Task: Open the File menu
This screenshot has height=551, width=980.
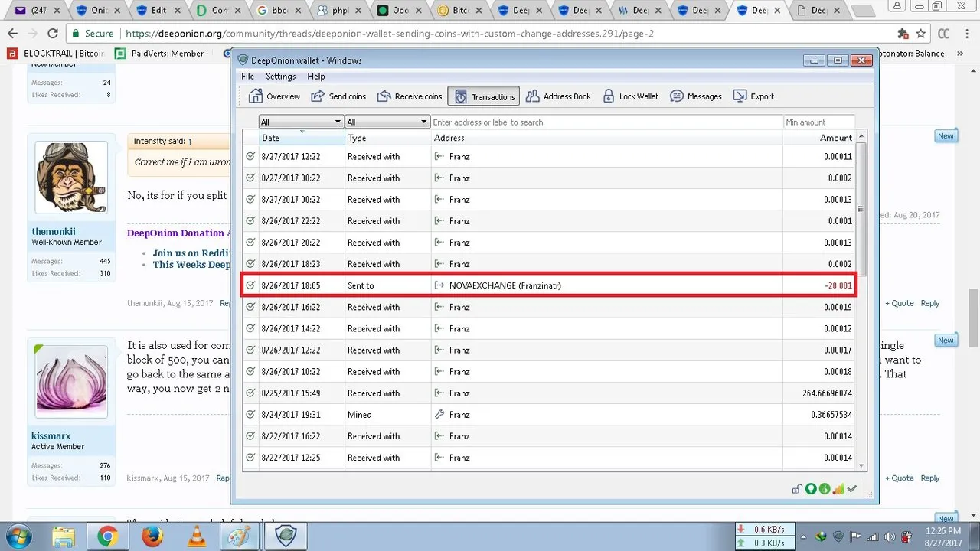Action: [248, 77]
